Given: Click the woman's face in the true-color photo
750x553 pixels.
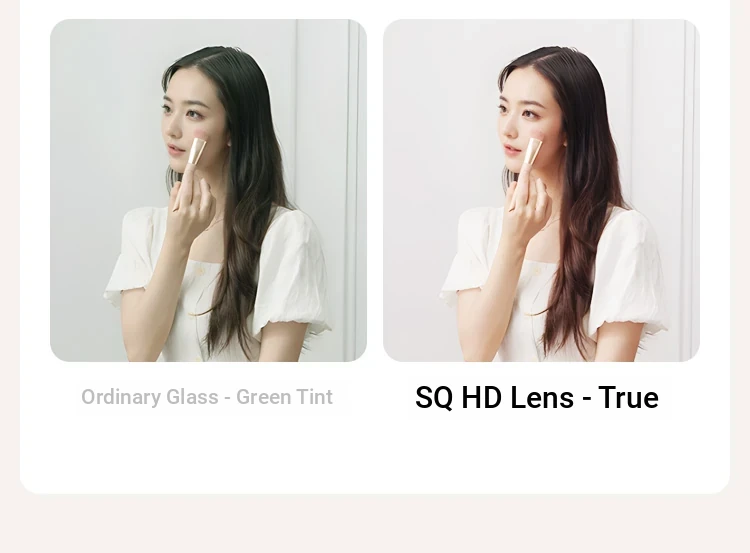Looking at the screenshot, I should pyautogui.click(x=519, y=124).
